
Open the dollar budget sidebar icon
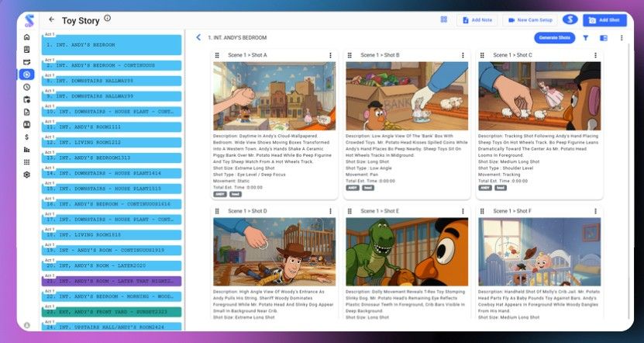[x=26, y=137]
